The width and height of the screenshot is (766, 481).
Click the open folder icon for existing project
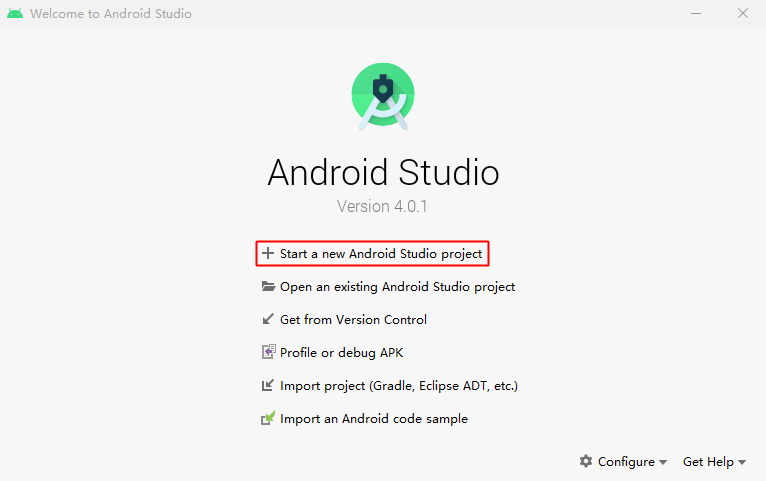268,286
